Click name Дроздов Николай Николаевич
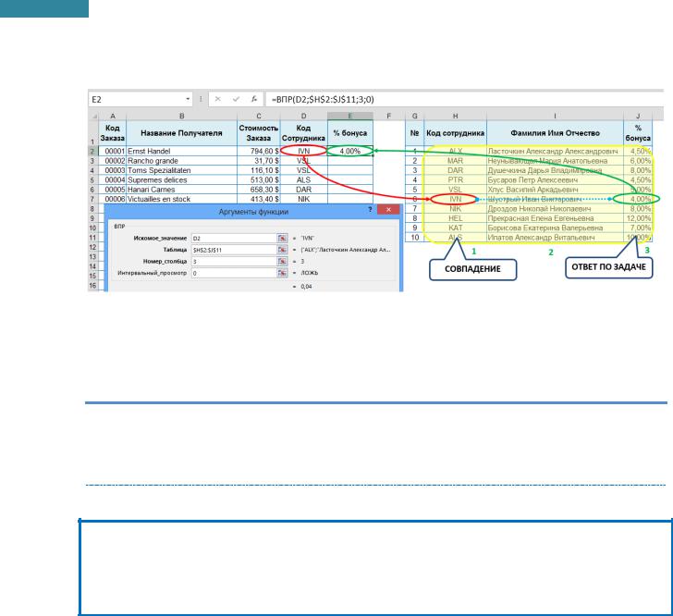The image size is (673, 616). coord(555,209)
